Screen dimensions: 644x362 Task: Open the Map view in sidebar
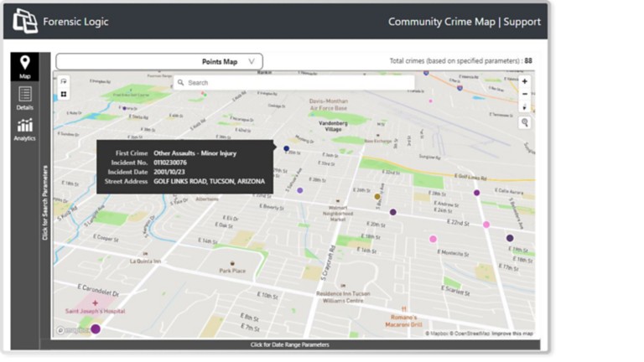pyautogui.click(x=24, y=66)
